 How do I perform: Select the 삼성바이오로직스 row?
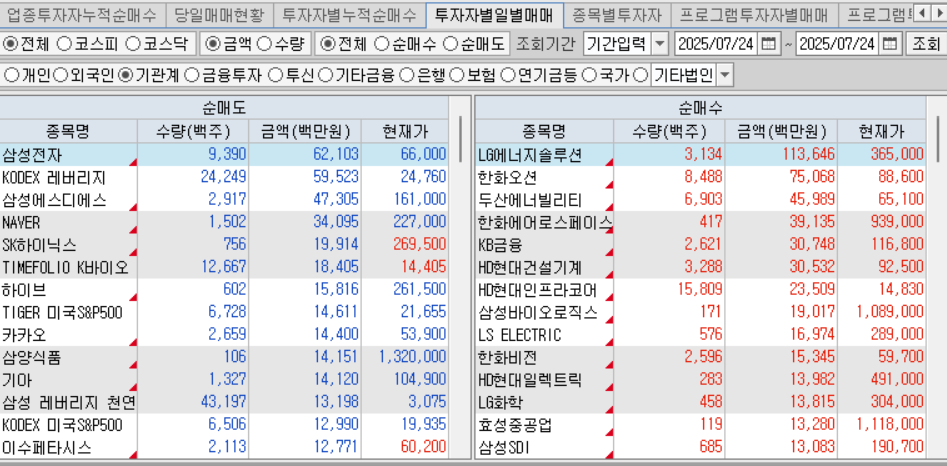(701, 312)
